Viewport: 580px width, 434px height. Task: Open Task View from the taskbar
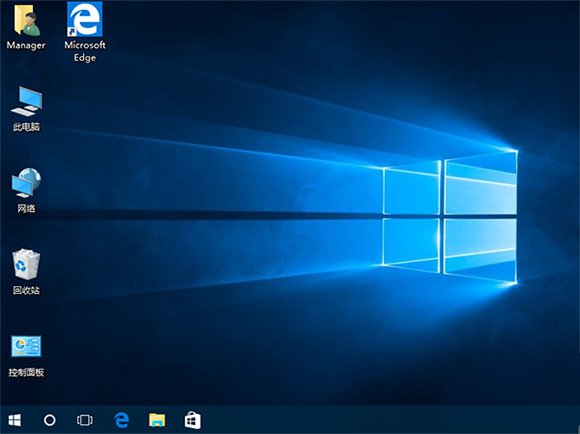(85, 420)
